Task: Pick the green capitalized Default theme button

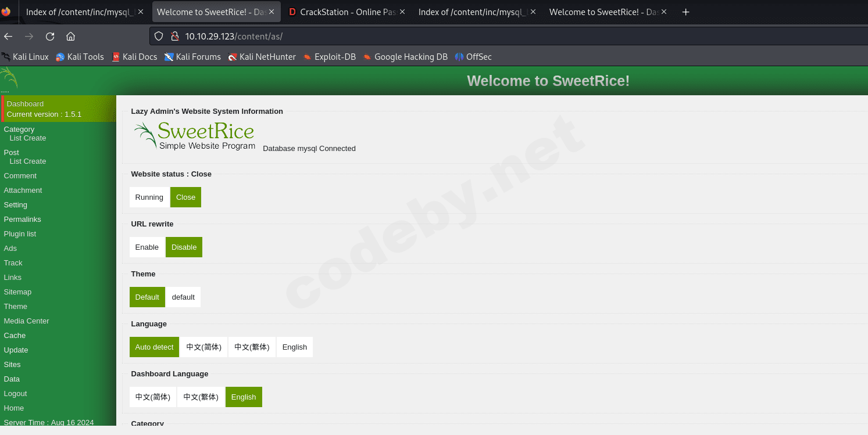Action: click(147, 297)
